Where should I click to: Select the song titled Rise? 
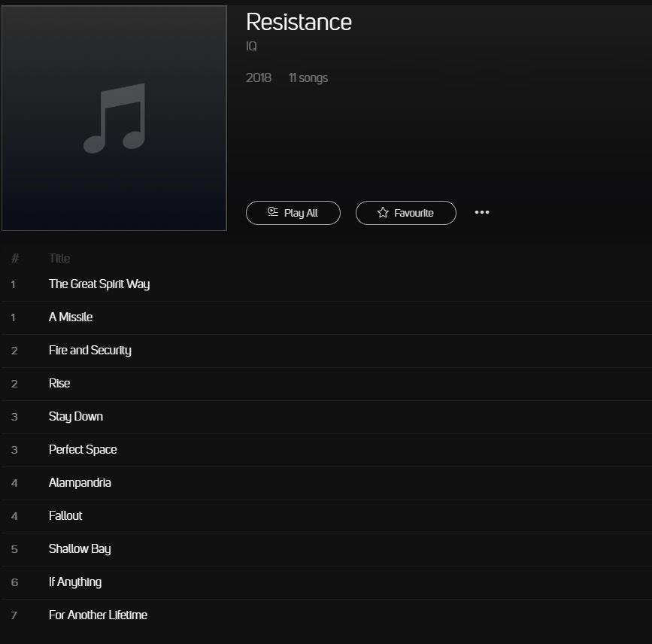[x=59, y=384]
